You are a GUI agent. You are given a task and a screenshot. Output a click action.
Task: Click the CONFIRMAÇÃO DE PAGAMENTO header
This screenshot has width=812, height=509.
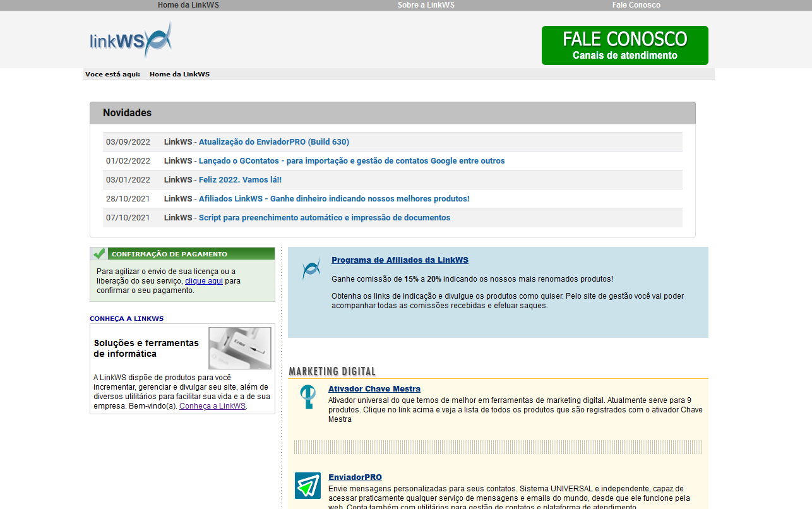(169, 254)
